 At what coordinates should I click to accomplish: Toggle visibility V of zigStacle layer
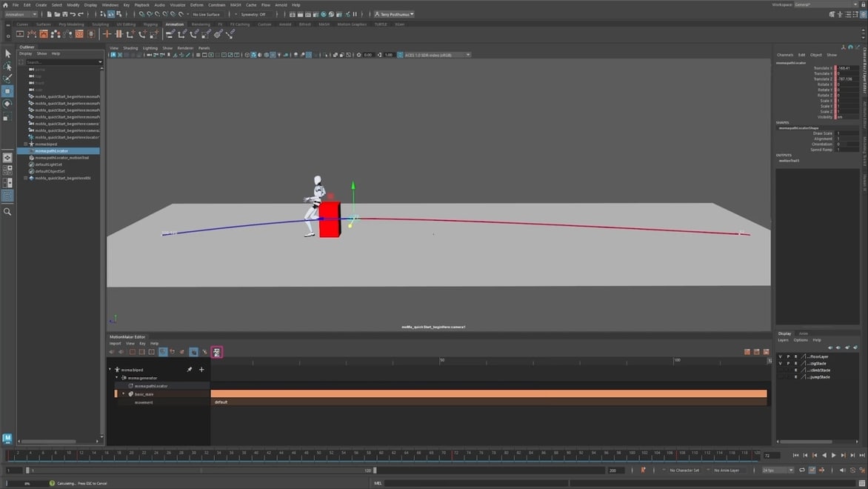pos(781,363)
